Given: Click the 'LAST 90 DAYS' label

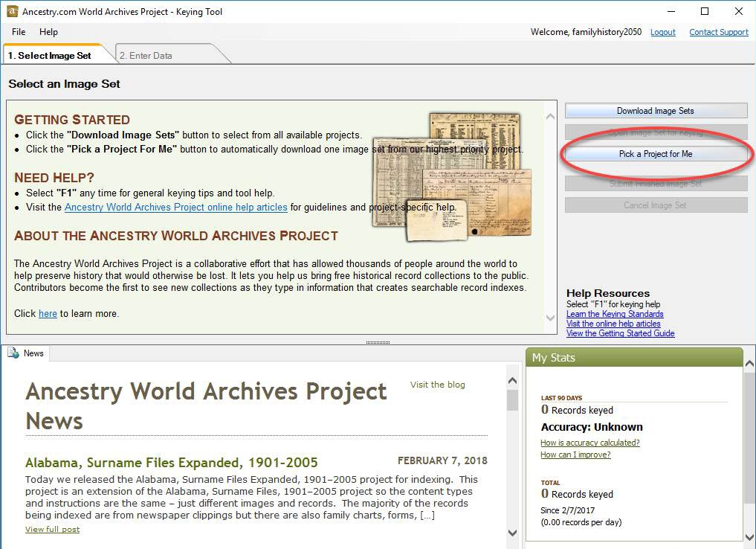Looking at the screenshot, I should 561,398.
